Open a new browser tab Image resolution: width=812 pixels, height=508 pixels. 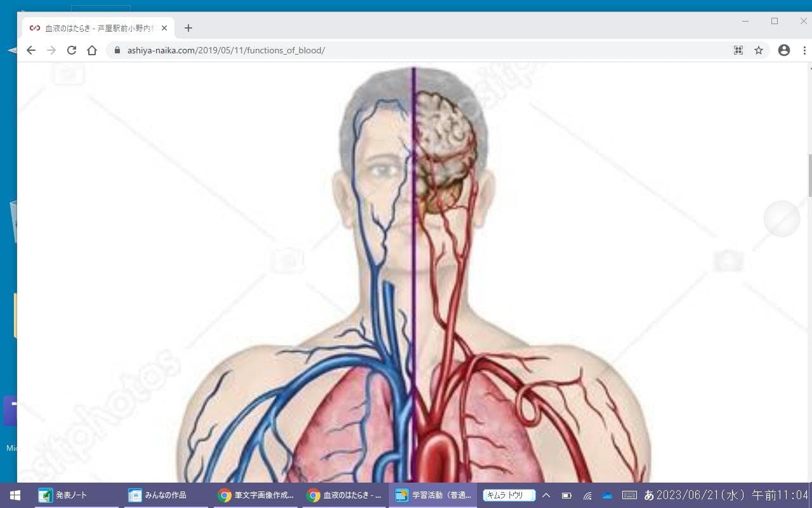[188, 28]
